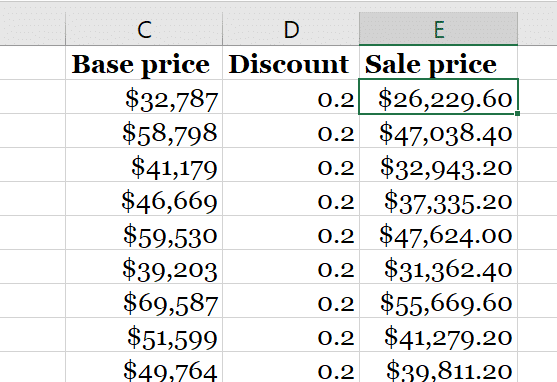Select cell with base price $51,599
Viewport: 557px width, 382px height.
144,335
